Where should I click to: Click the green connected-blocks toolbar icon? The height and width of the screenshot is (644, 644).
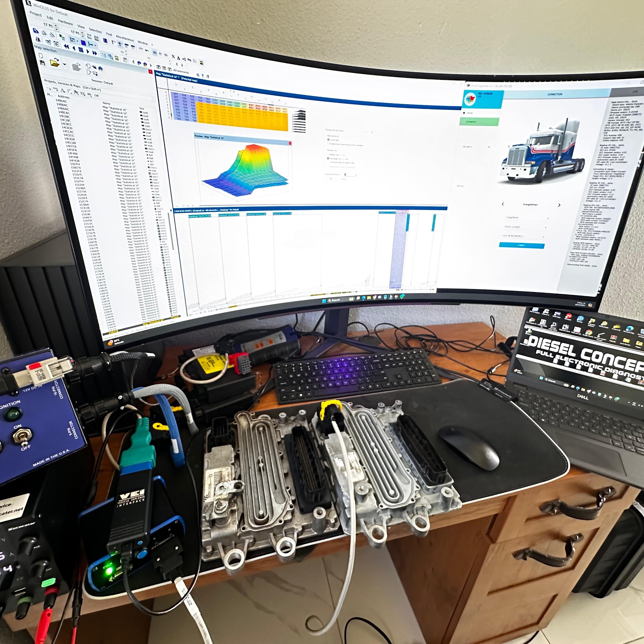click(62, 37)
